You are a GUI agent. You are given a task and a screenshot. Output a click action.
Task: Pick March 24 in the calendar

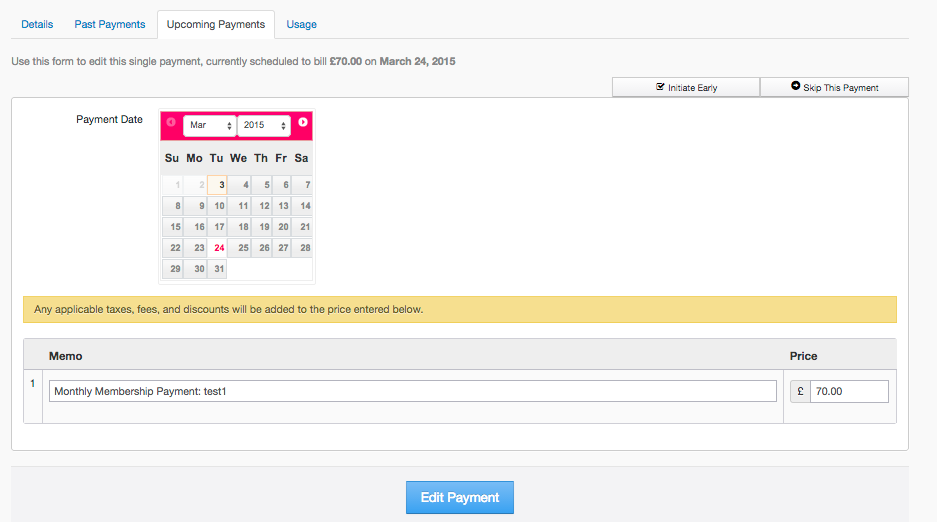[x=218, y=248]
